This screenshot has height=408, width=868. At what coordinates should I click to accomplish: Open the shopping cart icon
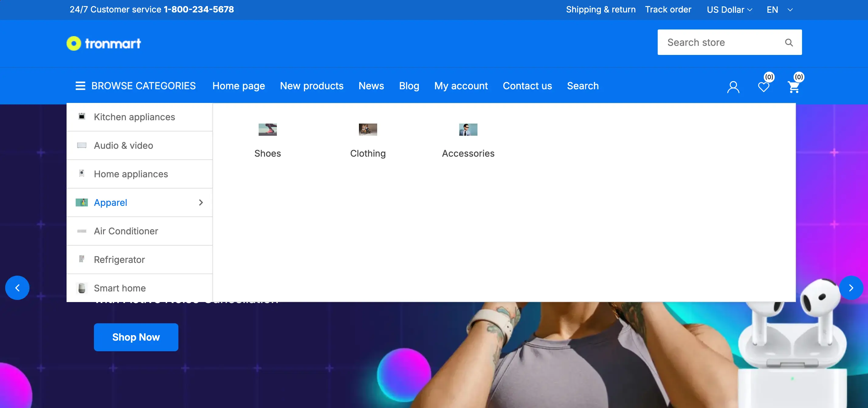click(794, 87)
